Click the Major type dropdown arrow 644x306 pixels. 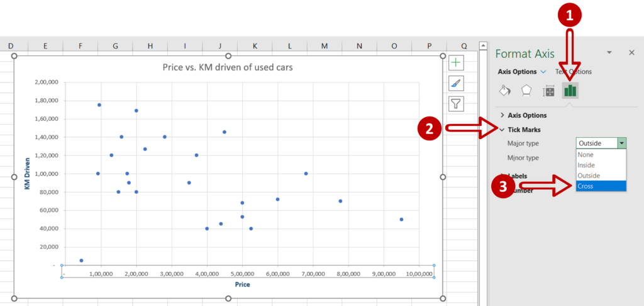tap(621, 144)
